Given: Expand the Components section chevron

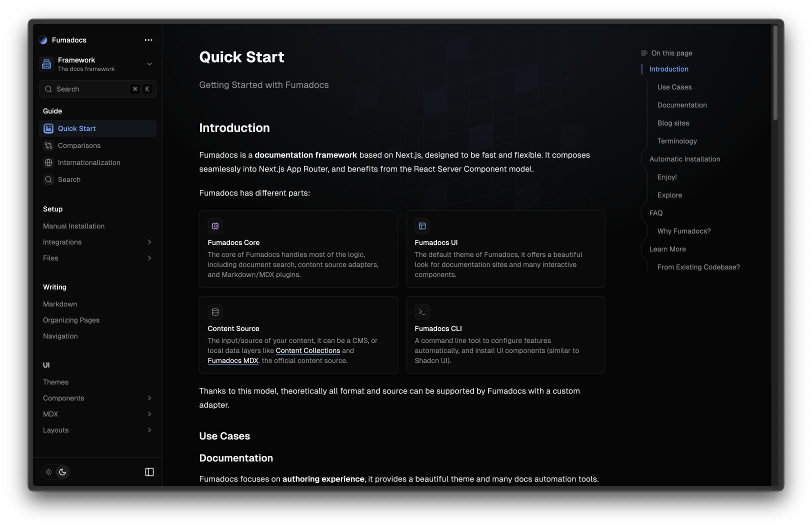Looking at the screenshot, I should pyautogui.click(x=149, y=398).
